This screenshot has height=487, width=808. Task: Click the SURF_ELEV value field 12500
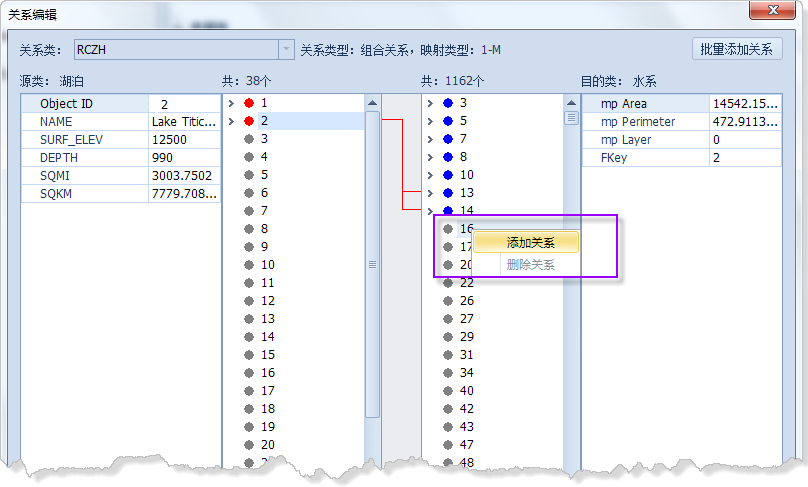[x=184, y=140]
